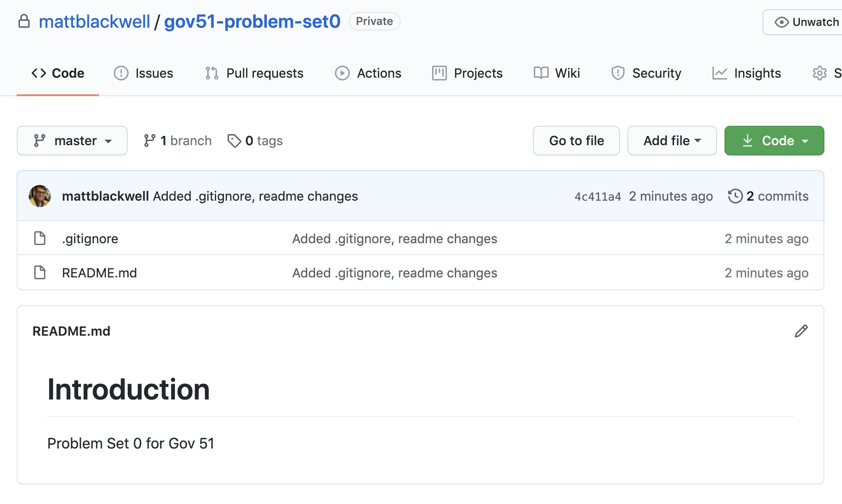Viewport: 842px width, 504px height.
Task: Click the download icon on green Code button
Action: [x=748, y=141]
